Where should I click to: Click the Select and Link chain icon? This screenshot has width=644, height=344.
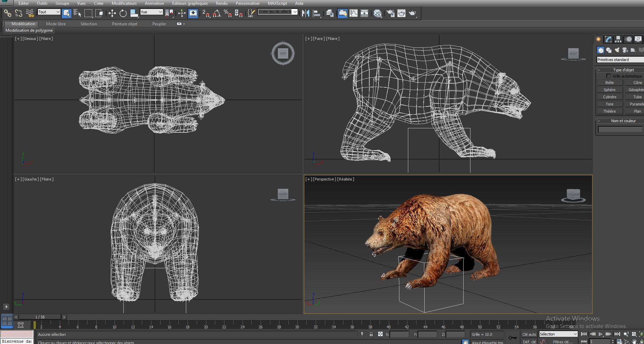[x=8, y=13]
